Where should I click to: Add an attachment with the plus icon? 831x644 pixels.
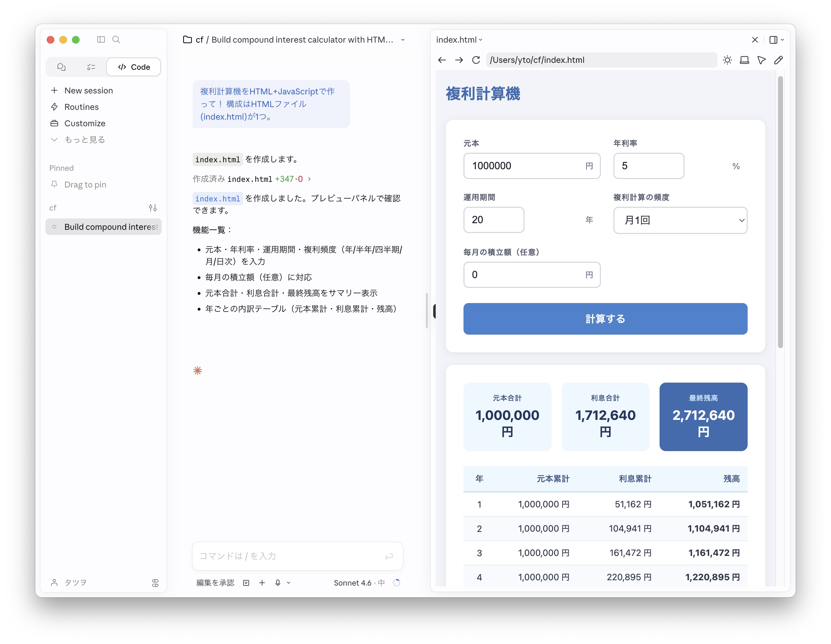tap(262, 583)
